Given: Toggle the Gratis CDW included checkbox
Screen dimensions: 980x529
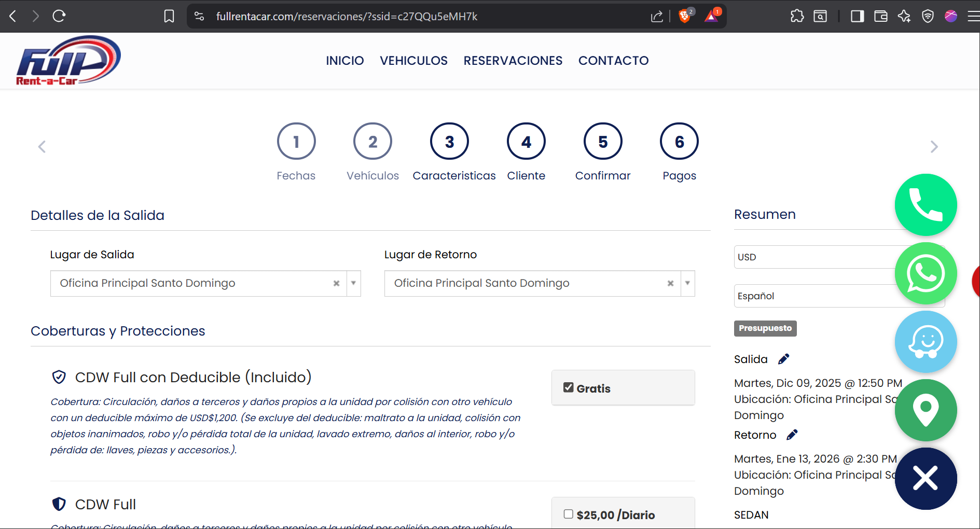Looking at the screenshot, I should pyautogui.click(x=569, y=387).
